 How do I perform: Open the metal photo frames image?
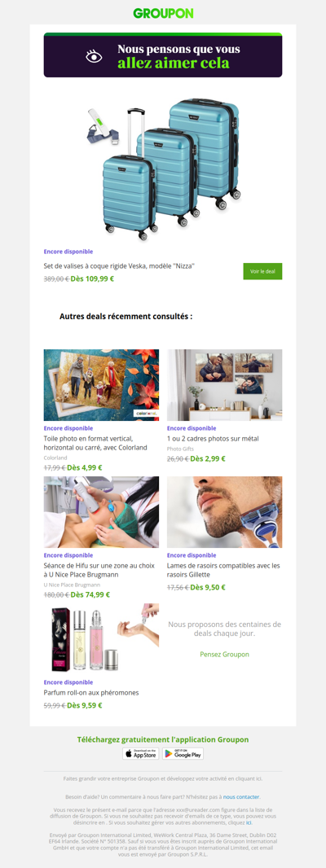coord(225,384)
